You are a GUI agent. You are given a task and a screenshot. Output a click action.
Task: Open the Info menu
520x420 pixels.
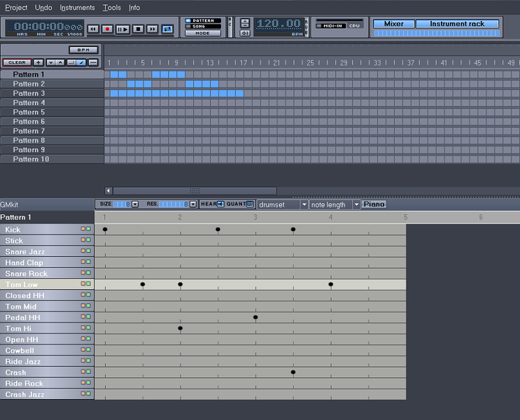134,7
